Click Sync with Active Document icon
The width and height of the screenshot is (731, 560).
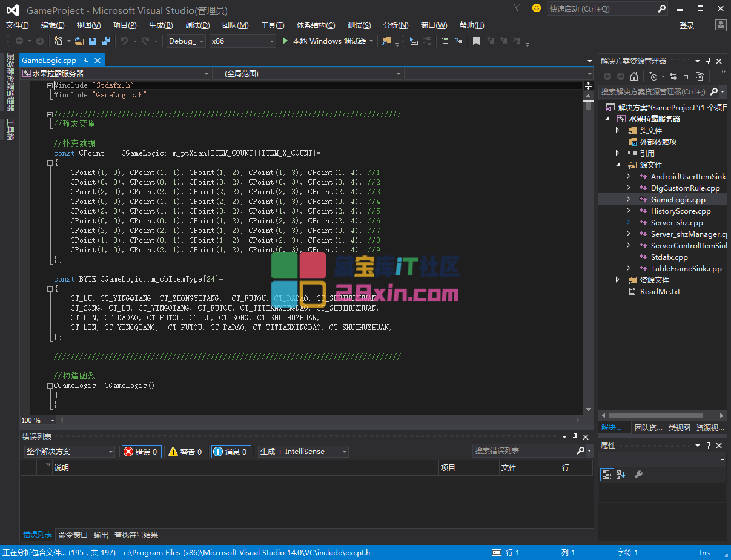(673, 76)
